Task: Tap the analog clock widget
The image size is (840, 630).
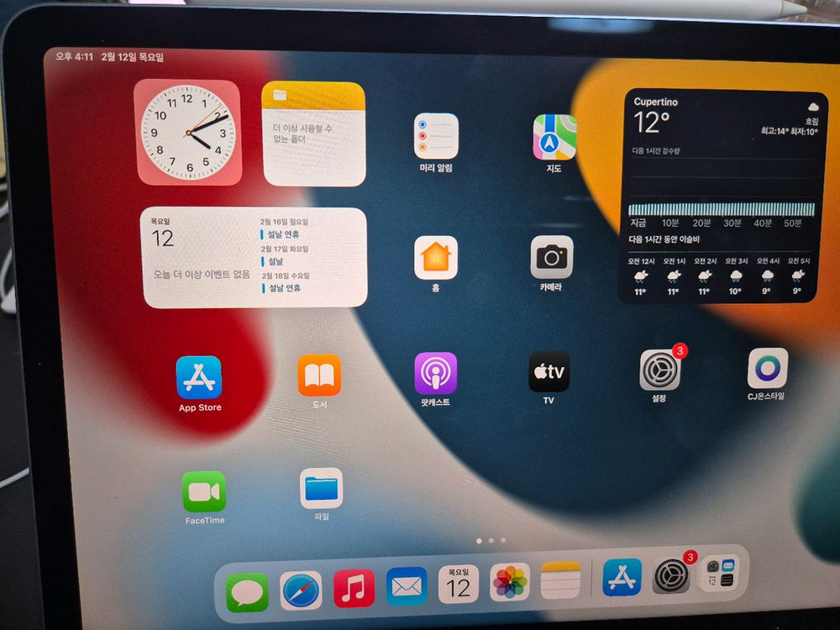Action: click(188, 133)
